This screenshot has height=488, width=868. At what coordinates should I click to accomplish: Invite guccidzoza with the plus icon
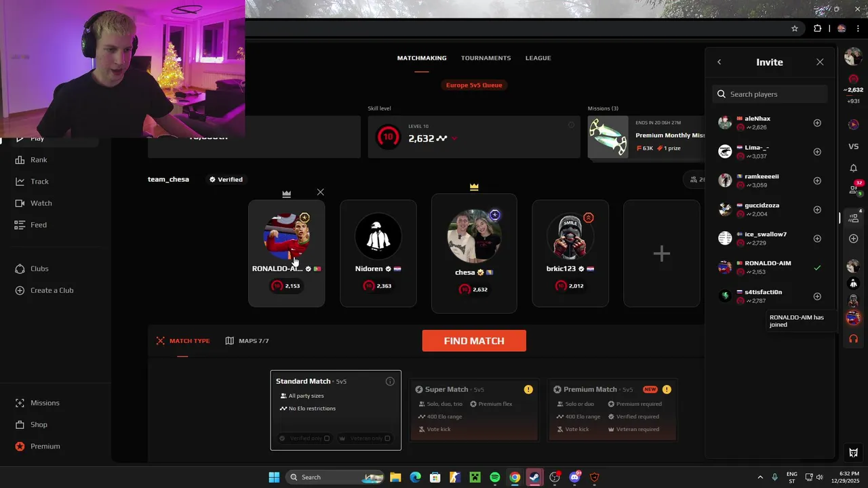tap(817, 209)
